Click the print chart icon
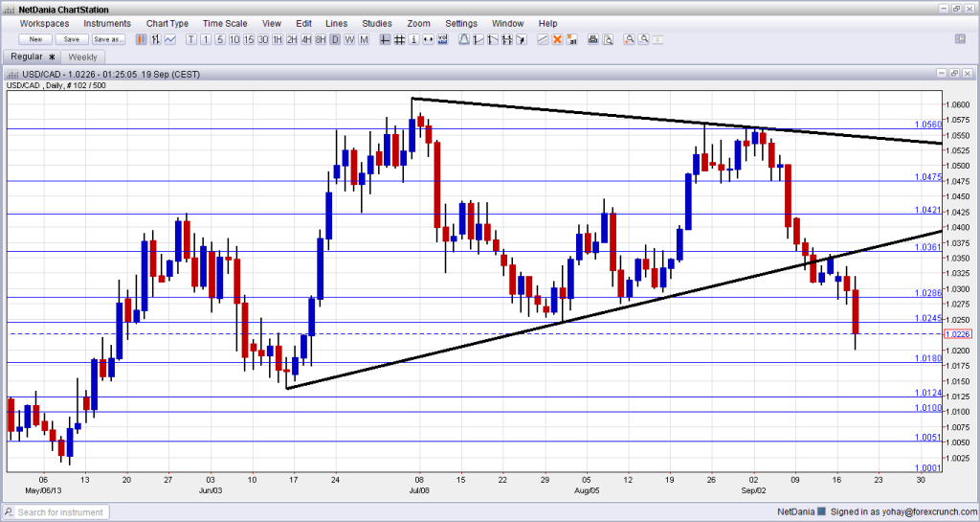 592,39
